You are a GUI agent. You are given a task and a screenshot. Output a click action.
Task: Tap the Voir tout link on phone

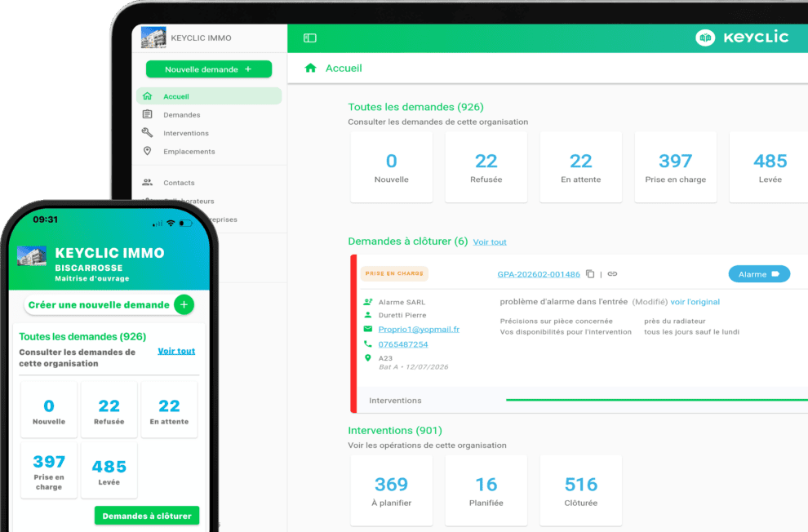(x=176, y=351)
